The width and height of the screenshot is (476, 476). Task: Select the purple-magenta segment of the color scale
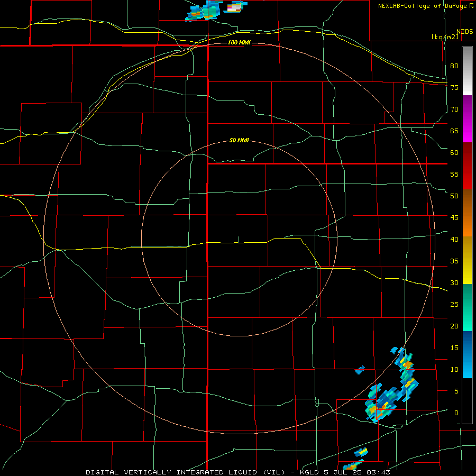[x=467, y=118]
